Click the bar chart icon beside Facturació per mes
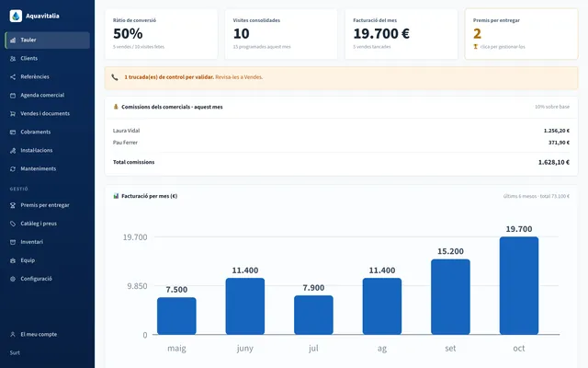The width and height of the screenshot is (588, 368). coord(116,196)
